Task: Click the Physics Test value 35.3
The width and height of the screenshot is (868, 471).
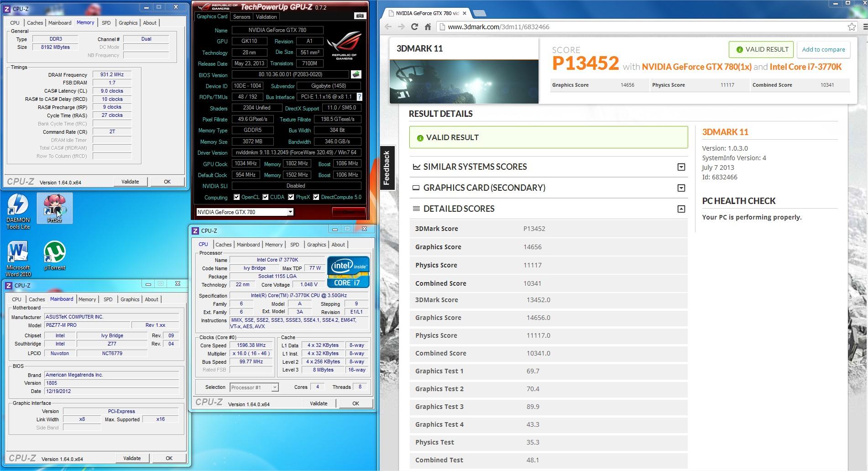Action: (x=533, y=442)
